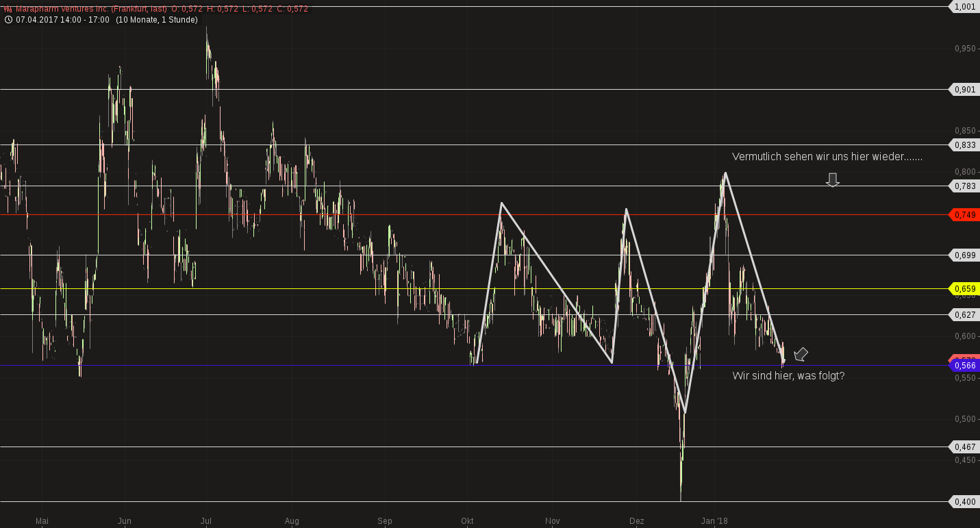Click the 0,467 support level label
The height and width of the screenshot is (528, 980).
tap(964, 447)
